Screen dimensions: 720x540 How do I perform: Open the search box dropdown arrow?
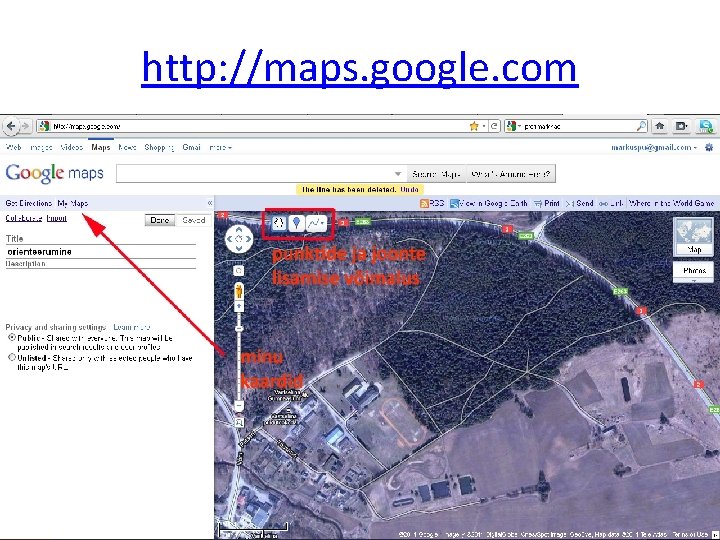coord(398,174)
